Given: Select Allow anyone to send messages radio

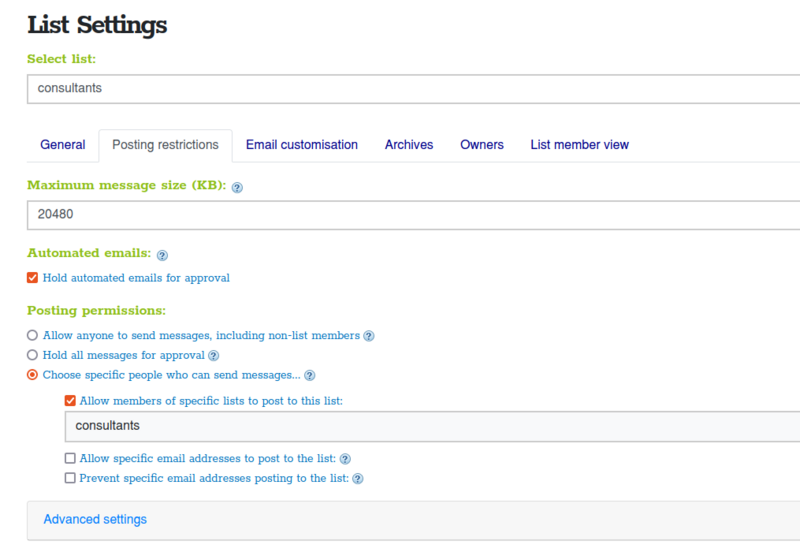Looking at the screenshot, I should click(x=33, y=336).
